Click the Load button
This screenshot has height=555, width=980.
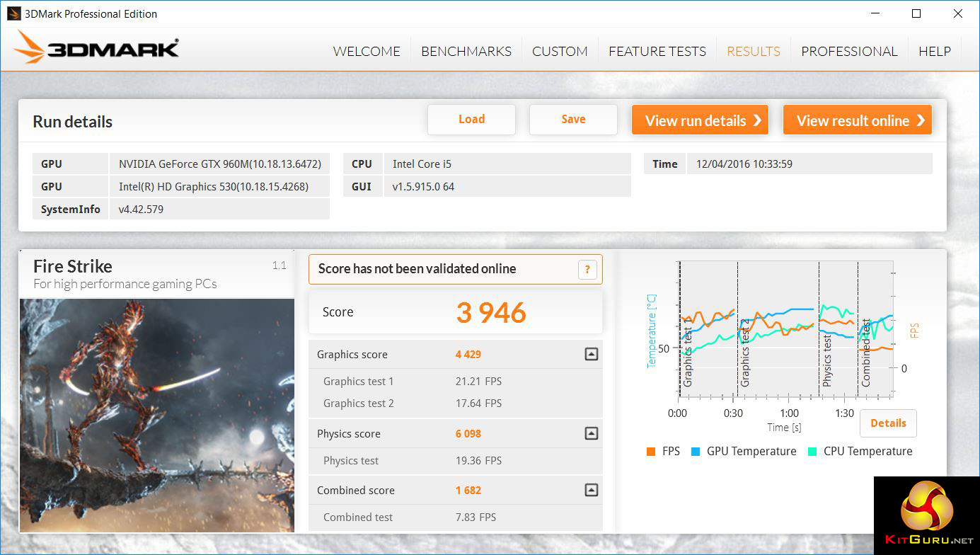coord(471,120)
